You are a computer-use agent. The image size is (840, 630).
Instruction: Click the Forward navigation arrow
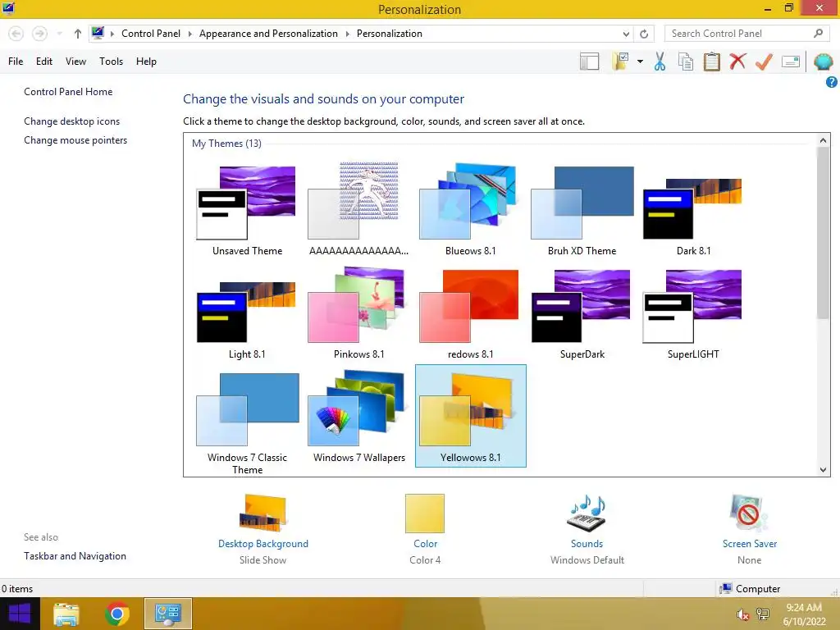point(39,34)
